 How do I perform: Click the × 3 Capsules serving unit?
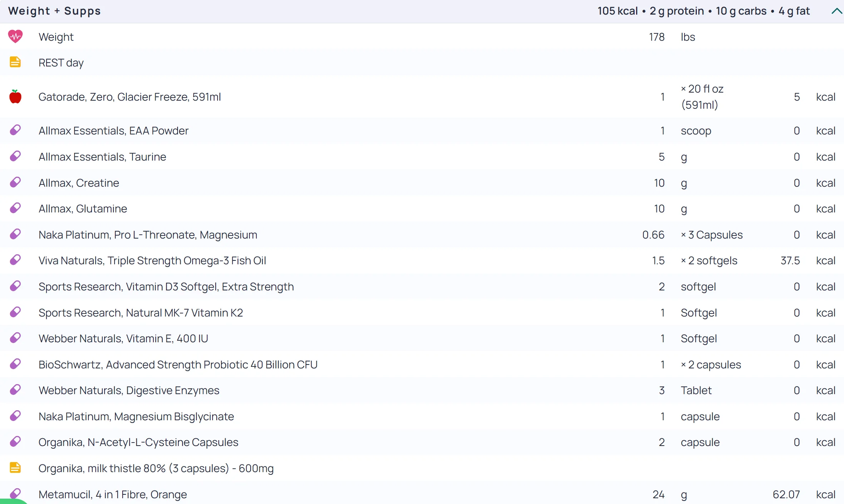click(x=712, y=235)
